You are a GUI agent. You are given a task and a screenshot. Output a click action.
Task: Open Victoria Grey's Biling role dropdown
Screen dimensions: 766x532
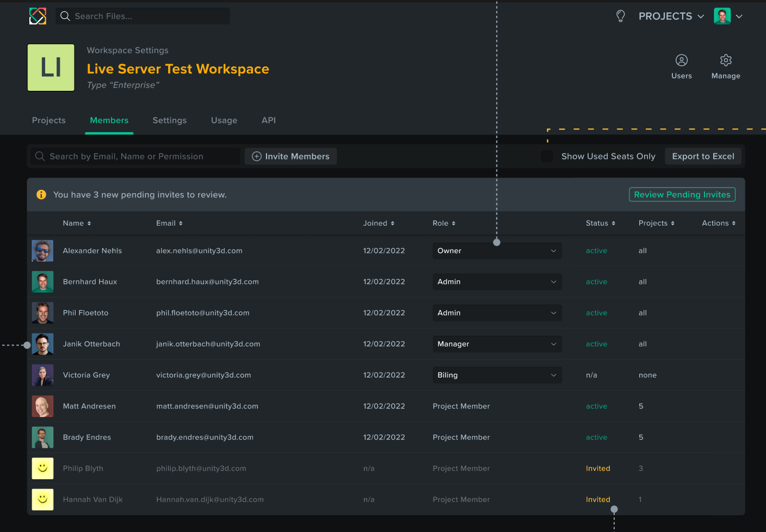(x=497, y=375)
